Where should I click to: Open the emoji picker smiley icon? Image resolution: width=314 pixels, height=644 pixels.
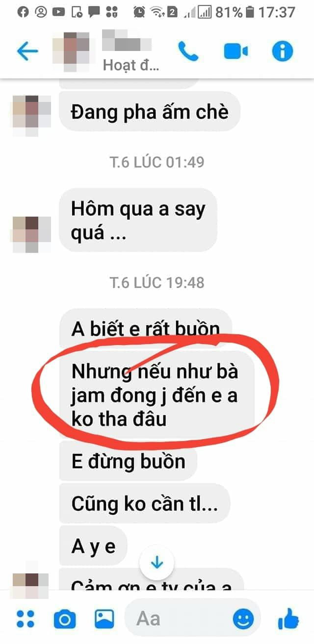coord(243,619)
